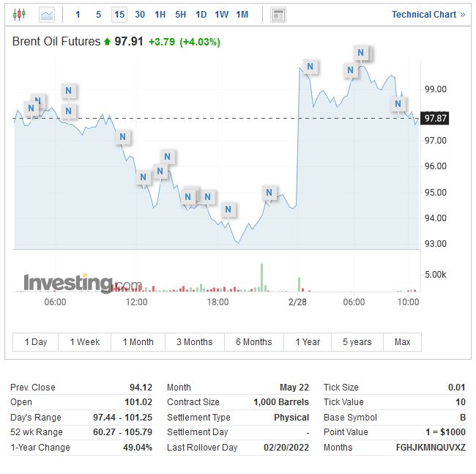Open the lowest N news marker near 18:00

click(x=228, y=210)
